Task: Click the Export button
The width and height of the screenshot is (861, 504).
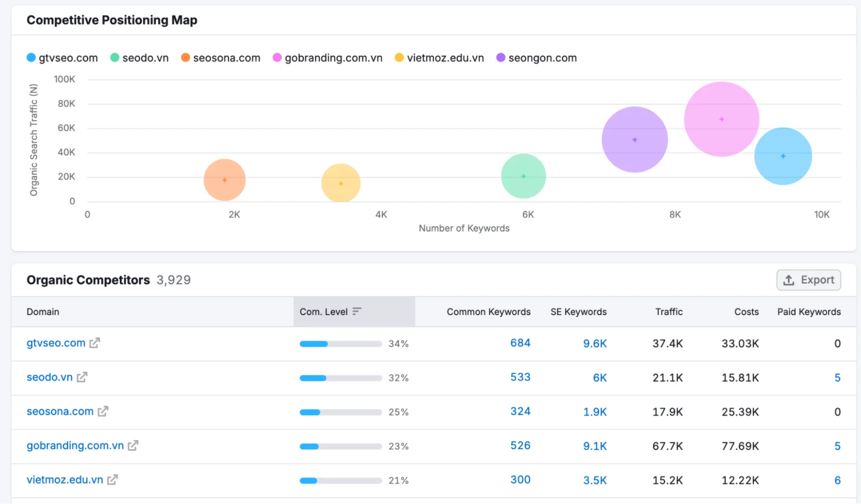Action: click(809, 280)
